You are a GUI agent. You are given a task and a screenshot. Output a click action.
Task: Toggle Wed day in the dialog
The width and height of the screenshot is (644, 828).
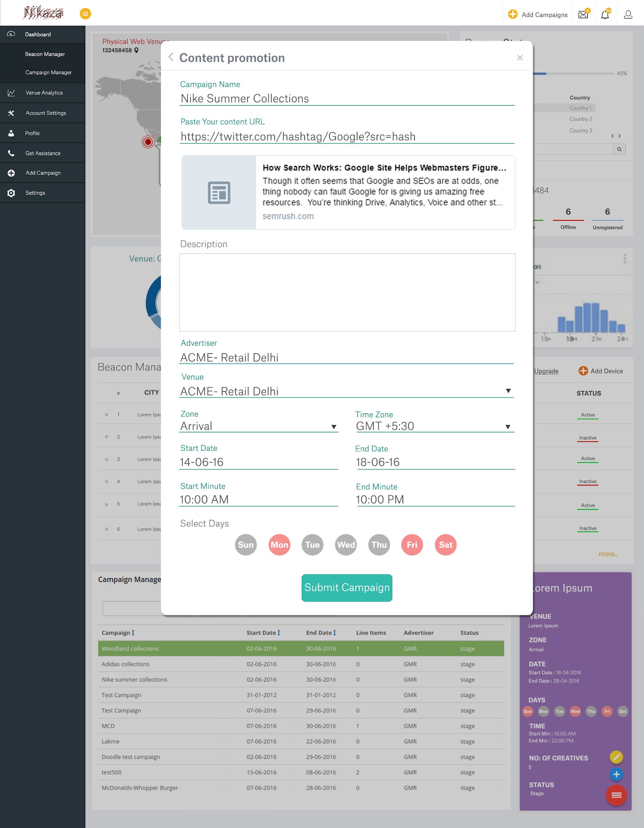pyautogui.click(x=346, y=545)
